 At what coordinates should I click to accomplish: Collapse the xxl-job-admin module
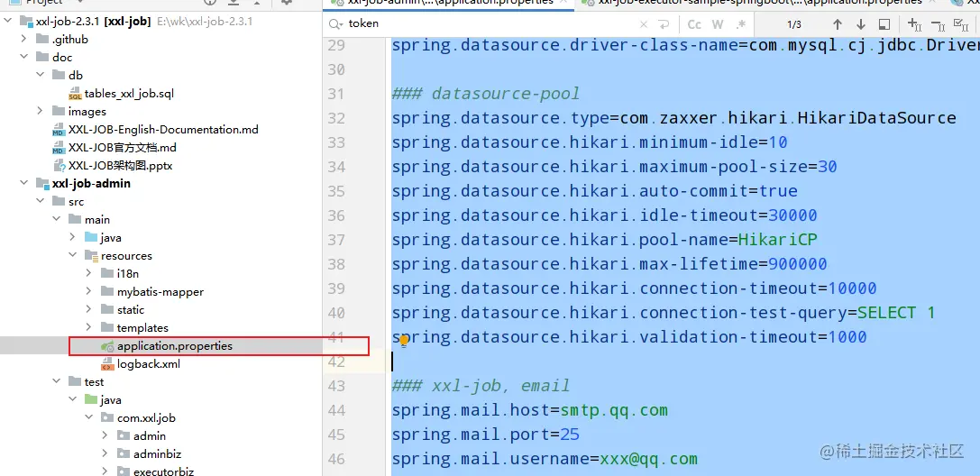pos(23,184)
